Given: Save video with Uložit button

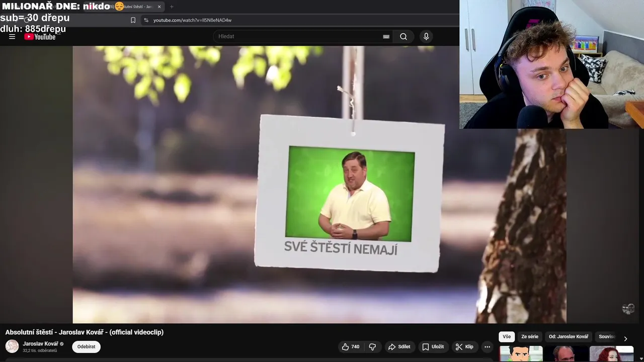Looking at the screenshot, I should [x=433, y=346].
